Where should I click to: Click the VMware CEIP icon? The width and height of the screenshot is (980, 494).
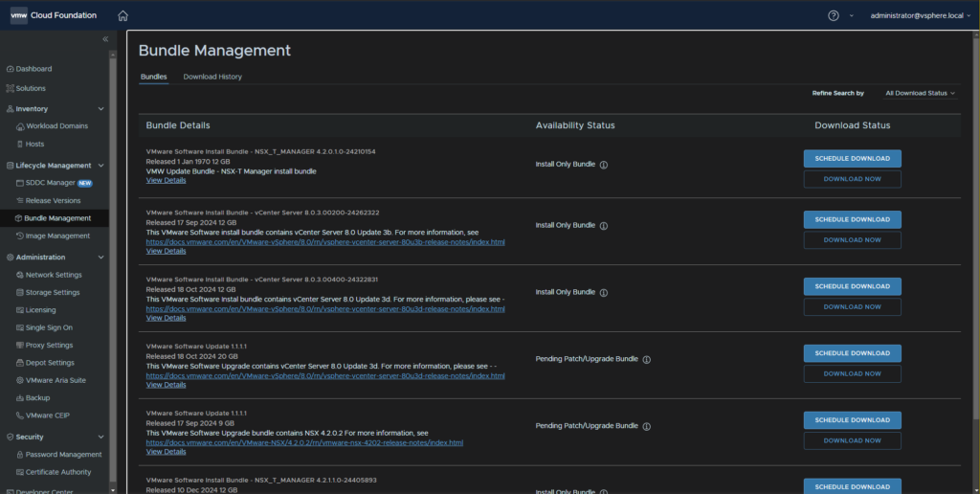[x=21, y=415]
